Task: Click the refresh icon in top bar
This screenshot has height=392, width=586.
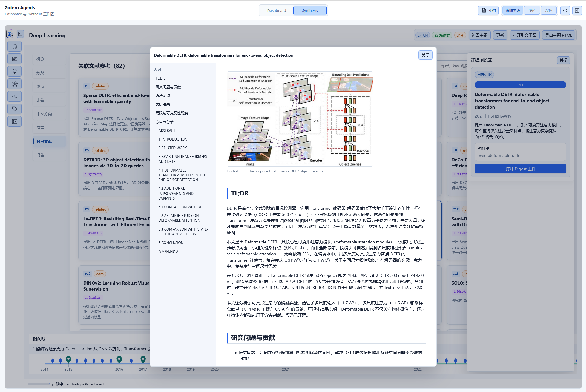Action: pos(565,10)
